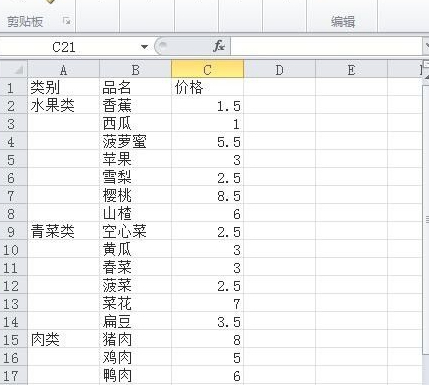Expand the formula bar chevron
This screenshot has height=385, width=429.
click(426, 46)
